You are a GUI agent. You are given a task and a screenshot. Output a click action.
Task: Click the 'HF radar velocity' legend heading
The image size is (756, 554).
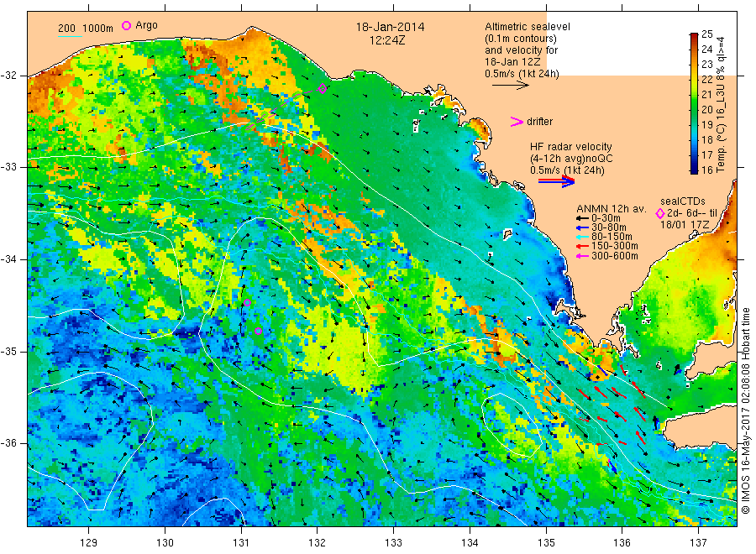tap(571, 146)
